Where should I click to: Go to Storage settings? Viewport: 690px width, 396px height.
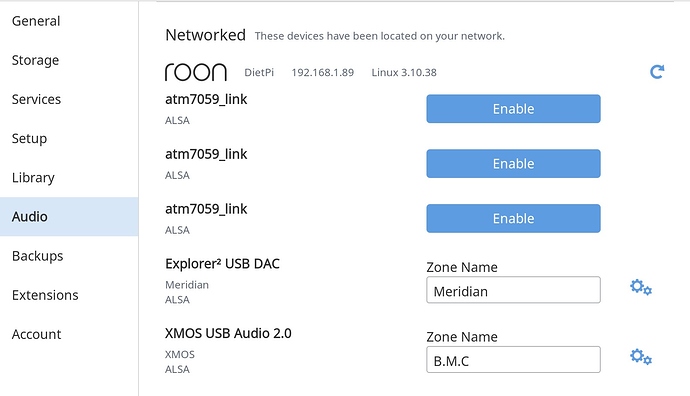point(35,60)
